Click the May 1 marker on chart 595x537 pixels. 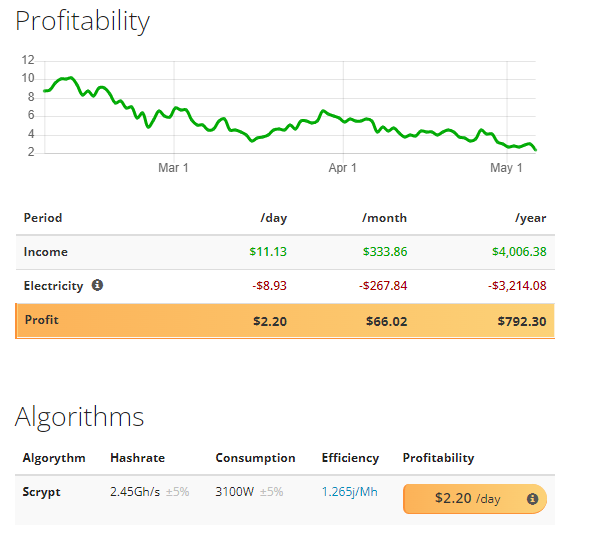click(x=506, y=168)
